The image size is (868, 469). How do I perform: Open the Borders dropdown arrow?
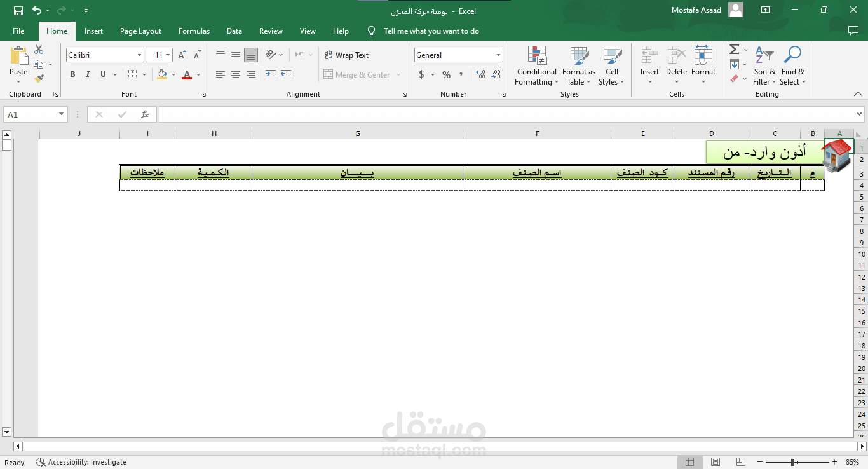click(x=144, y=74)
